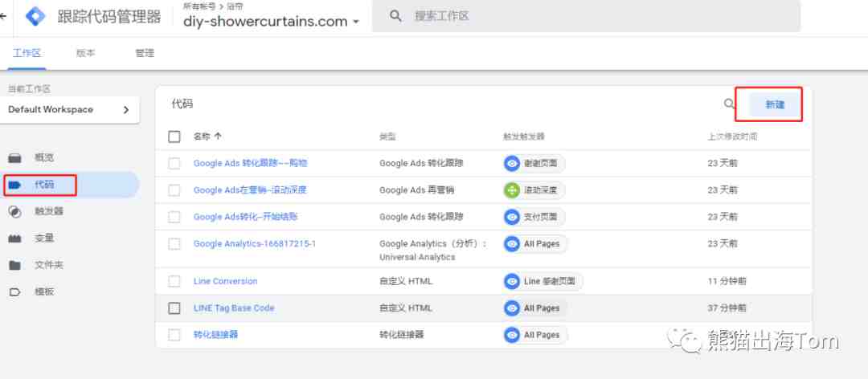Click the 新建 button
The width and height of the screenshot is (868, 379).
click(x=775, y=104)
